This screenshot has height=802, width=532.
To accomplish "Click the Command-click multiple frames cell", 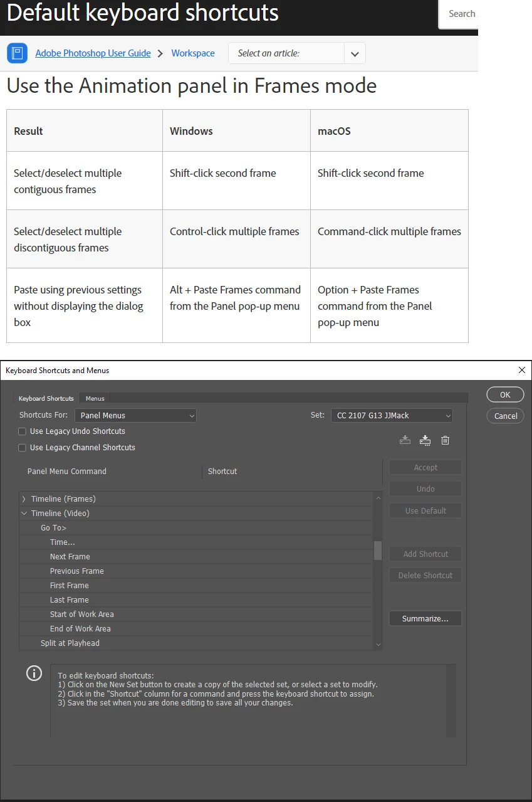I will tap(389, 239).
